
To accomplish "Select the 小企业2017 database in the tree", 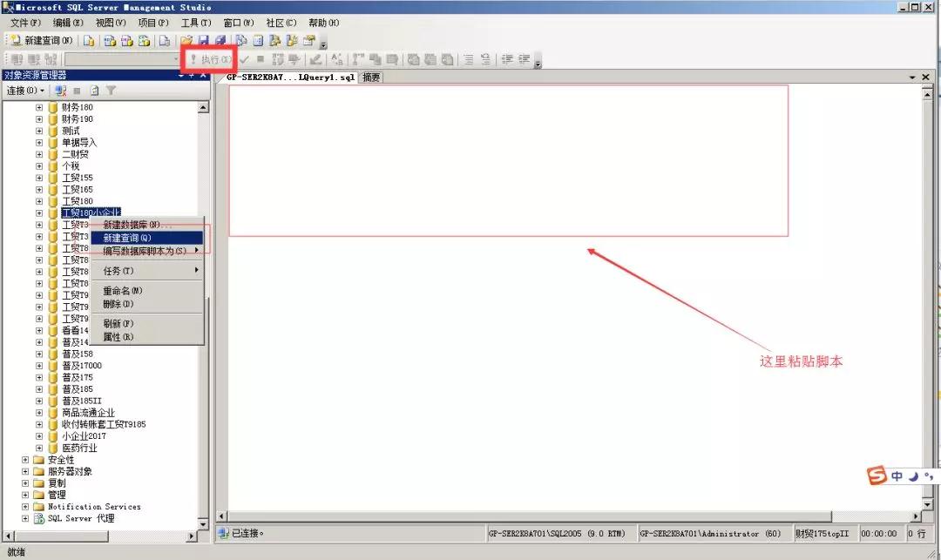I will pos(84,436).
